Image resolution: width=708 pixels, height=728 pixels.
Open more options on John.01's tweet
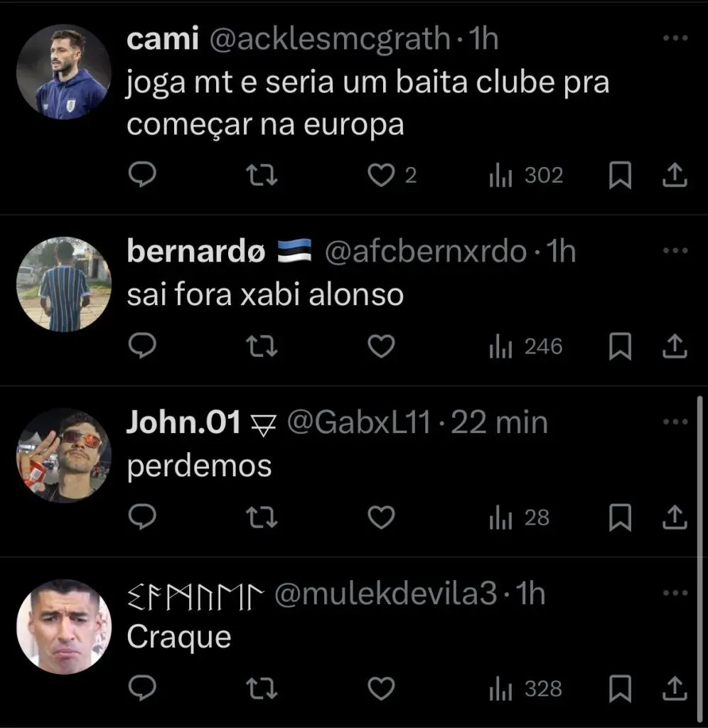[x=675, y=422]
